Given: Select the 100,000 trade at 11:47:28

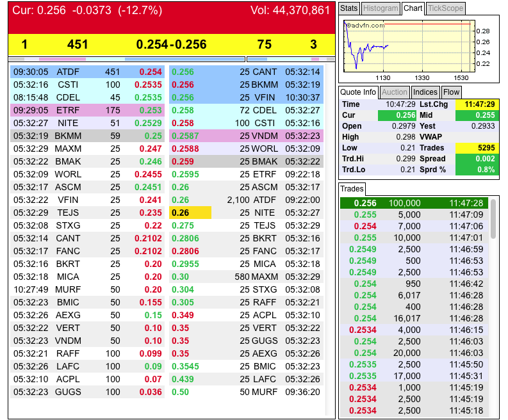Looking at the screenshot, I should (414, 203).
